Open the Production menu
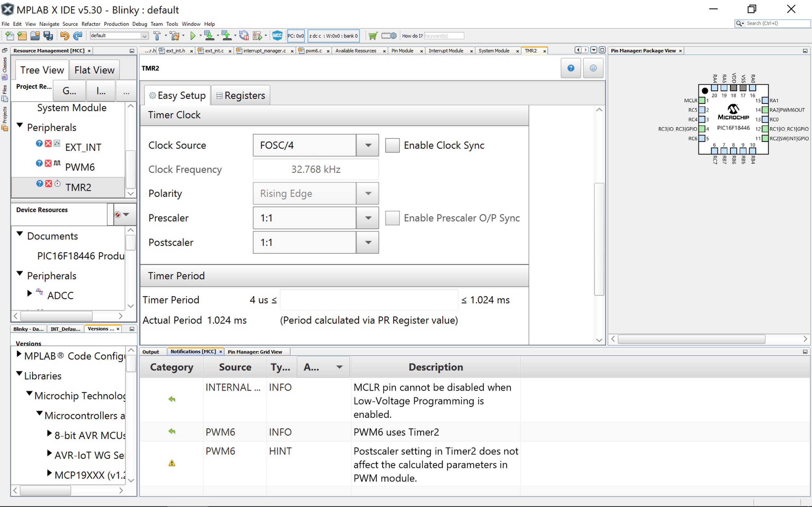The height and width of the screenshot is (507, 812). coord(116,24)
